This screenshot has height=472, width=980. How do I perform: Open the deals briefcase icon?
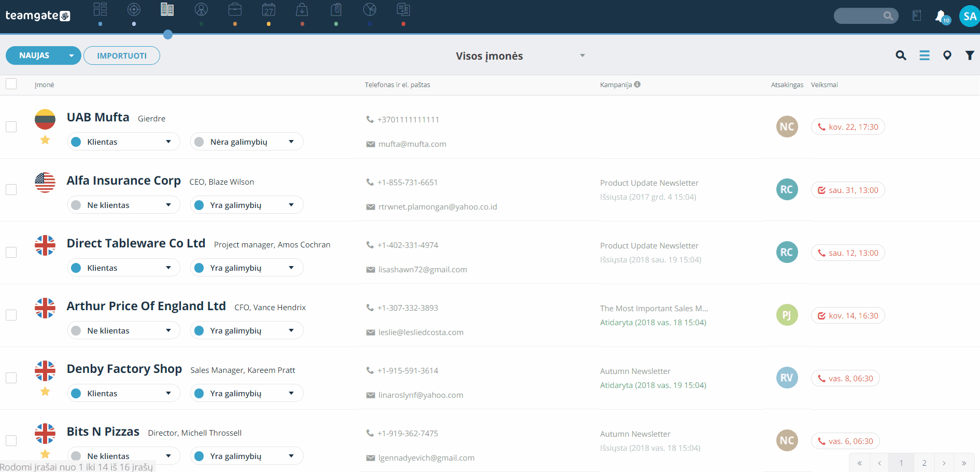click(235, 9)
